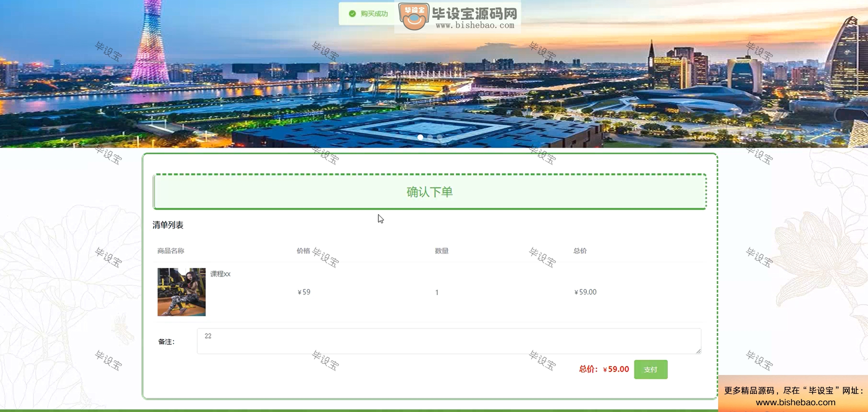Open the www.bishebao.com link in header

(475, 25)
